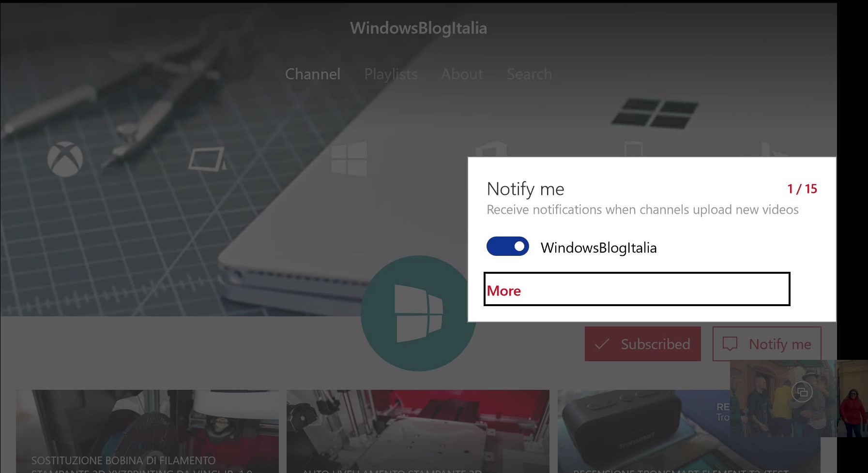Open the 3D printer bed leveling video thumbnail

pos(418,431)
